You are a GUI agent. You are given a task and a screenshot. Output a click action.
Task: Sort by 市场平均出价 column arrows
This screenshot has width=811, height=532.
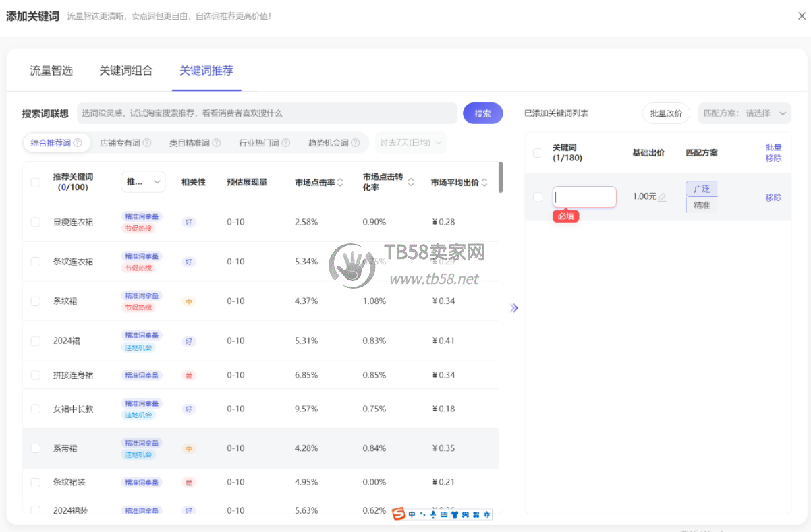pyautogui.click(x=484, y=182)
